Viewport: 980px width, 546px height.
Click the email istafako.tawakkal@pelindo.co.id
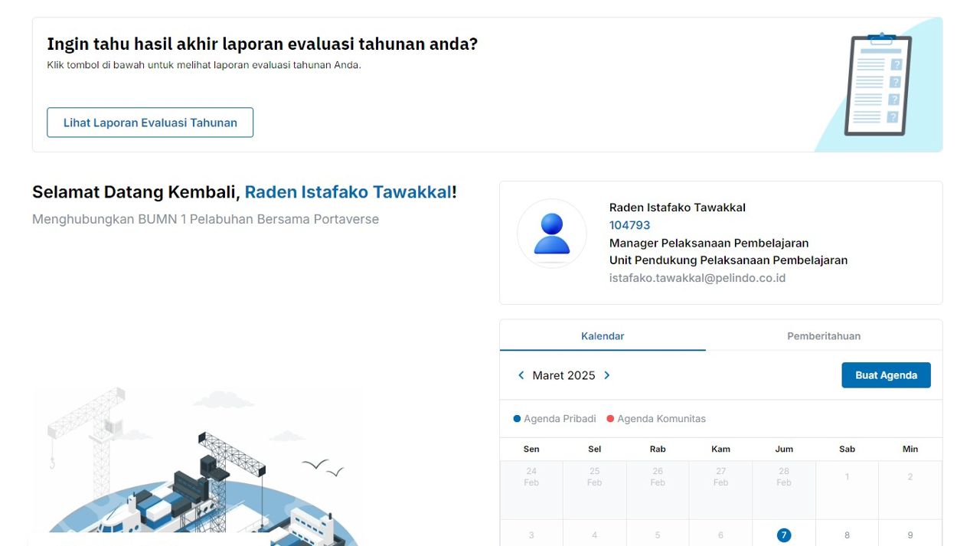697,278
